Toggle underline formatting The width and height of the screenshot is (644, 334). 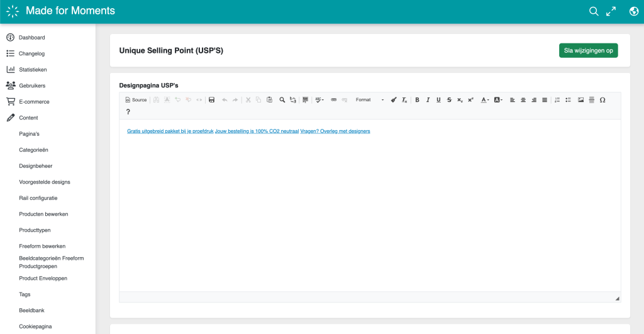click(x=438, y=100)
